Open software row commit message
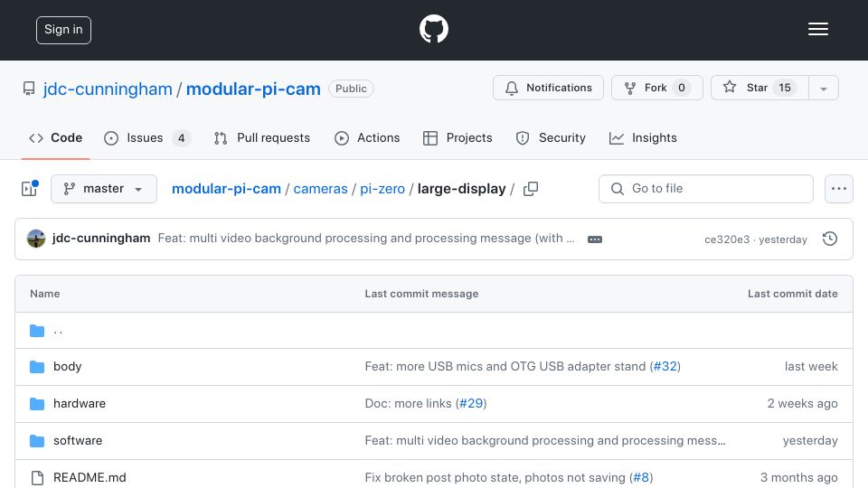The image size is (868, 488). [545, 440]
